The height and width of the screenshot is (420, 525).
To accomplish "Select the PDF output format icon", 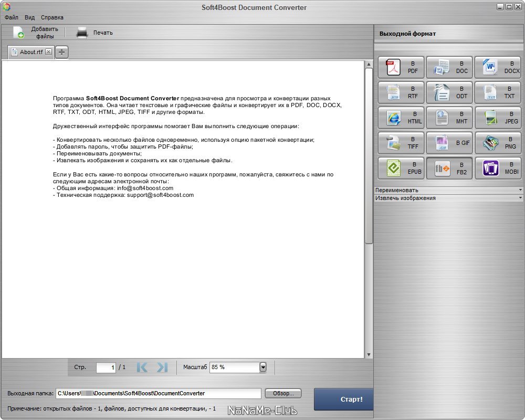I will pyautogui.click(x=401, y=68).
